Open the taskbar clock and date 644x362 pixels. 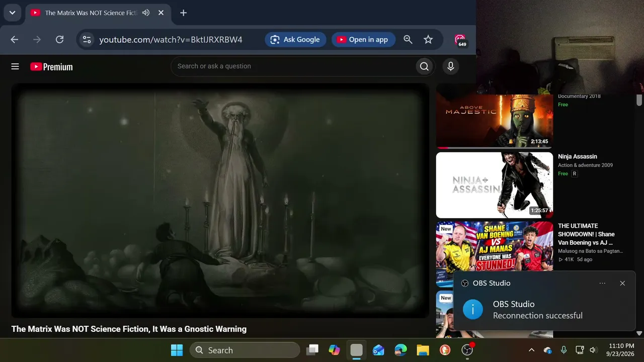620,350
